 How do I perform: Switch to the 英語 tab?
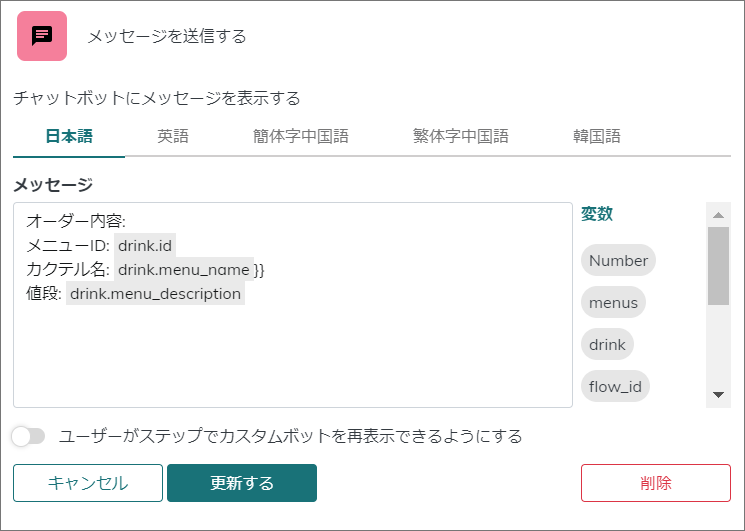[x=173, y=137]
